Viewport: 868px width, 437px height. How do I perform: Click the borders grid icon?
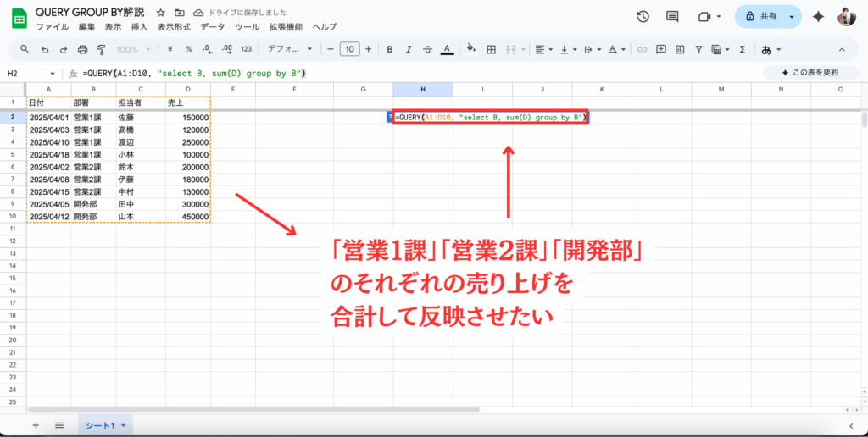(x=490, y=49)
